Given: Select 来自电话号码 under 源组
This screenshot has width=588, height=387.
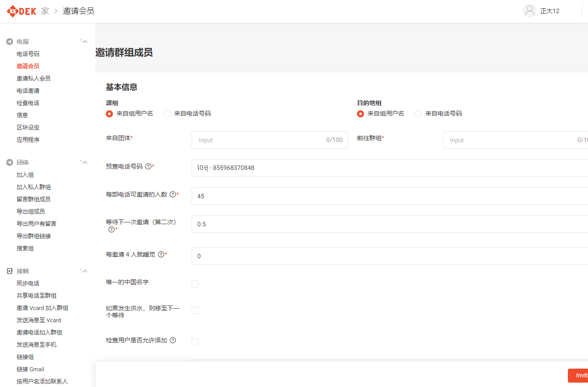Looking at the screenshot, I should pos(167,114).
